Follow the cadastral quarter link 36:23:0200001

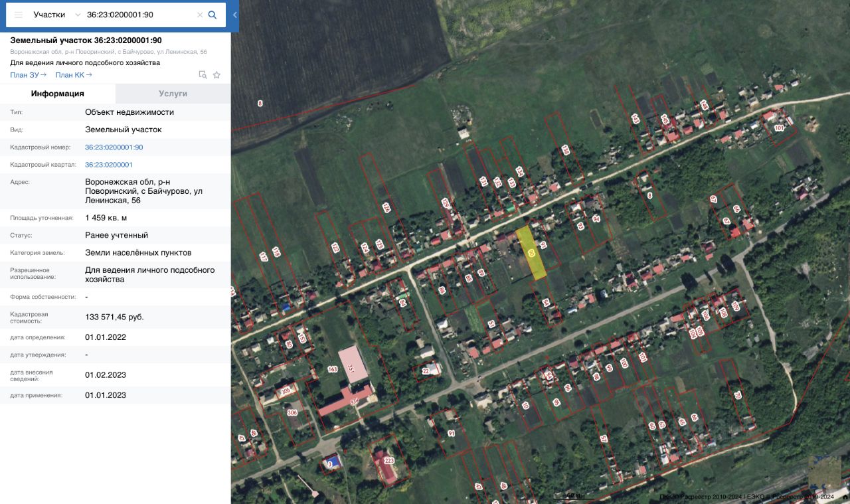109,165
